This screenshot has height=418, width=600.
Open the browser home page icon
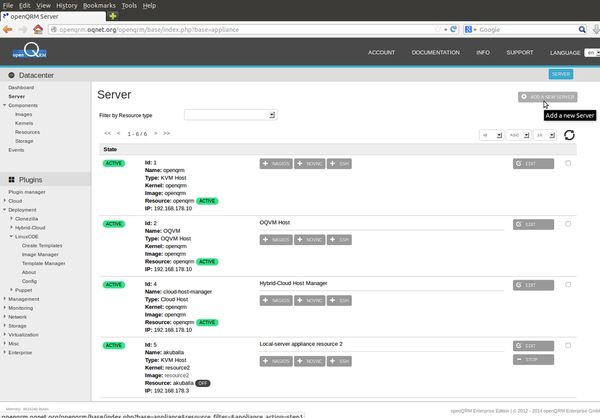click(38, 29)
